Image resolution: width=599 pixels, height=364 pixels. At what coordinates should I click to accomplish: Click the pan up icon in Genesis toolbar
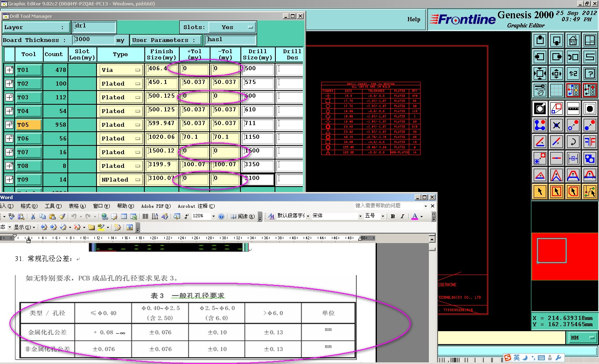[540, 40]
